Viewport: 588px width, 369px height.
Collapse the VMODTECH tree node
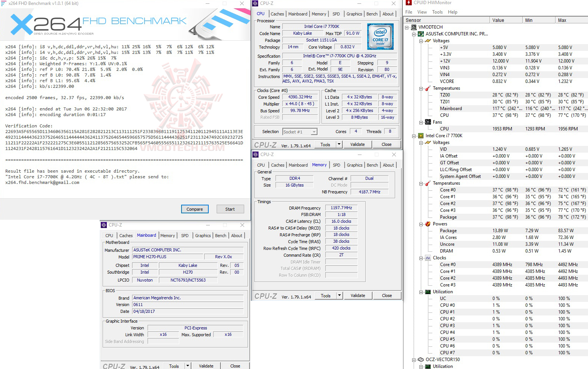[x=406, y=27]
